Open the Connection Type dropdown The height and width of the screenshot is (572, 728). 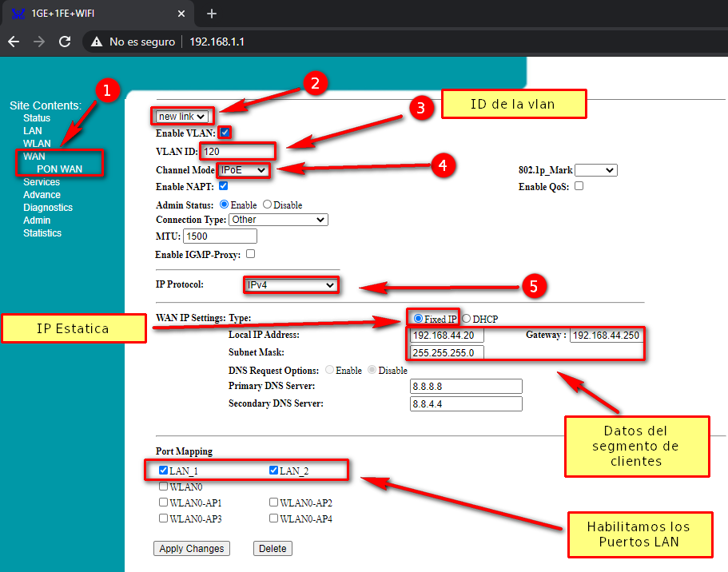(x=278, y=220)
